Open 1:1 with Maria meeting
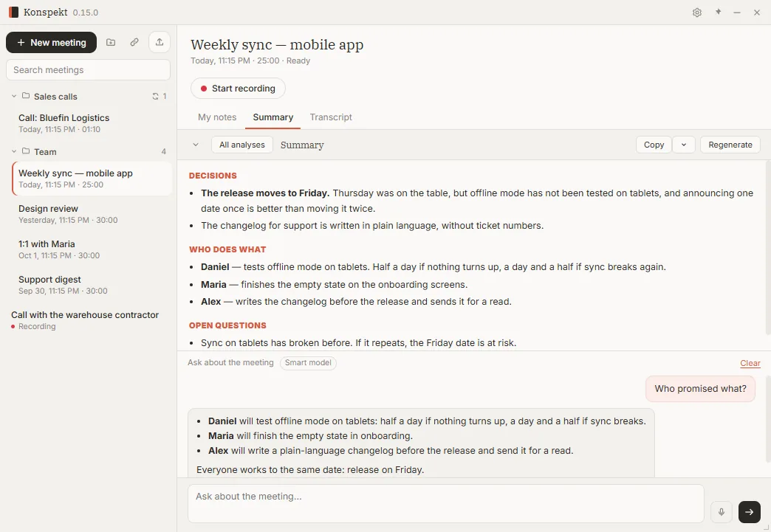 coord(92,249)
